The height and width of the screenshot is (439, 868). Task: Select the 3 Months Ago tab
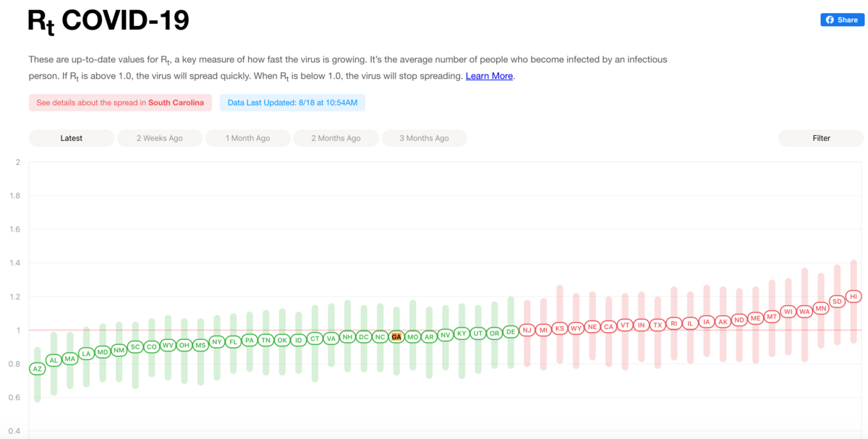(425, 138)
